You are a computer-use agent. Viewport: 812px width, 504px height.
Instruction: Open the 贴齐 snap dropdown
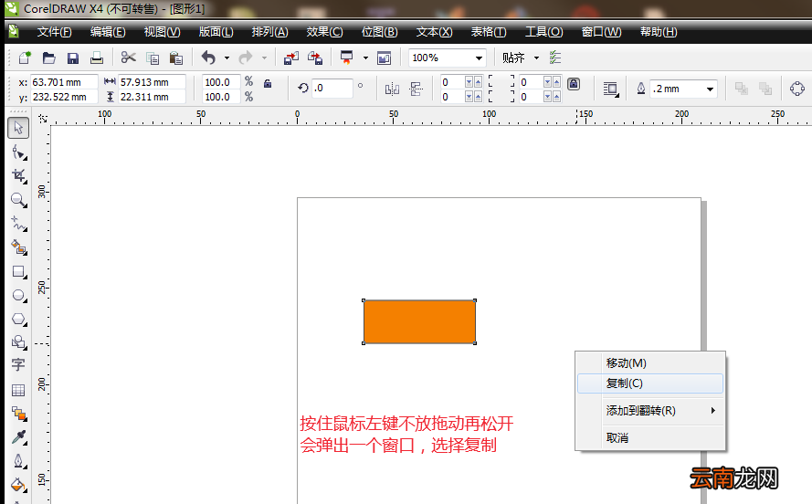tap(536, 58)
